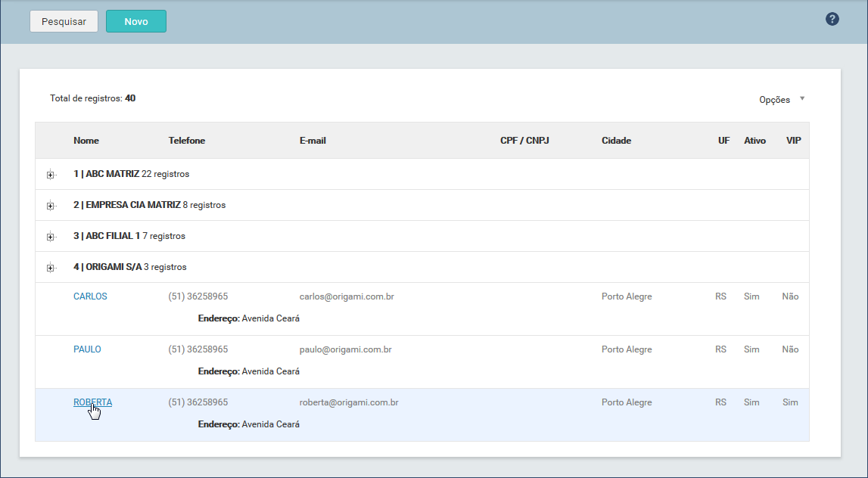Click the Total de registros: 40 text
The height and width of the screenshot is (478, 868).
click(x=93, y=98)
